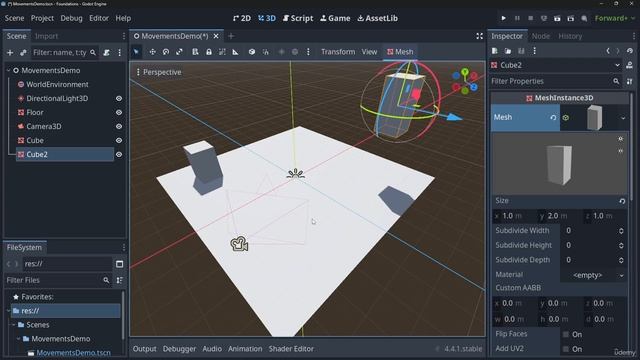
Task: Open the Scene menu
Action: 14,18
